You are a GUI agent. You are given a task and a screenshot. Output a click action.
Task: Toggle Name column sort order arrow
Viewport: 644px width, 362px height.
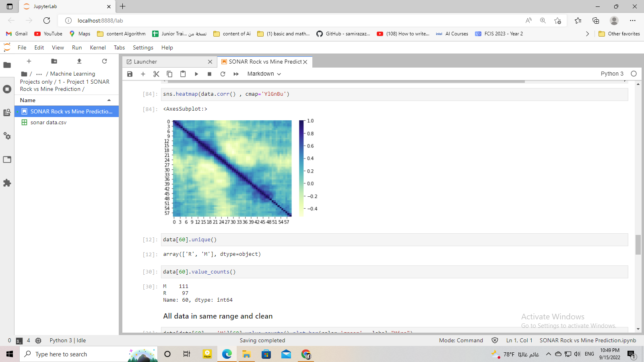click(x=109, y=100)
